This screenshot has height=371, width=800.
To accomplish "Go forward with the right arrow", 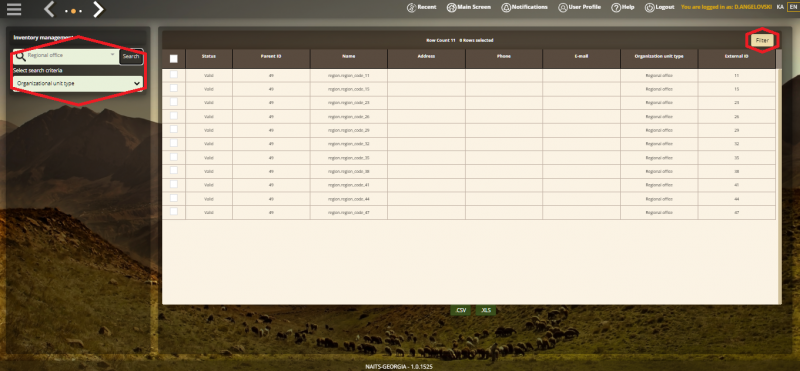I will point(98,9).
